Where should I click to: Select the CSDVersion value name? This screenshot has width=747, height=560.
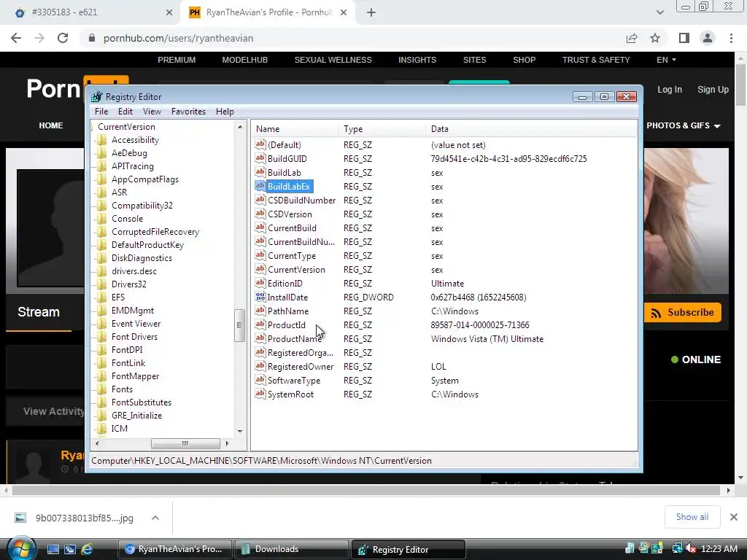click(290, 214)
